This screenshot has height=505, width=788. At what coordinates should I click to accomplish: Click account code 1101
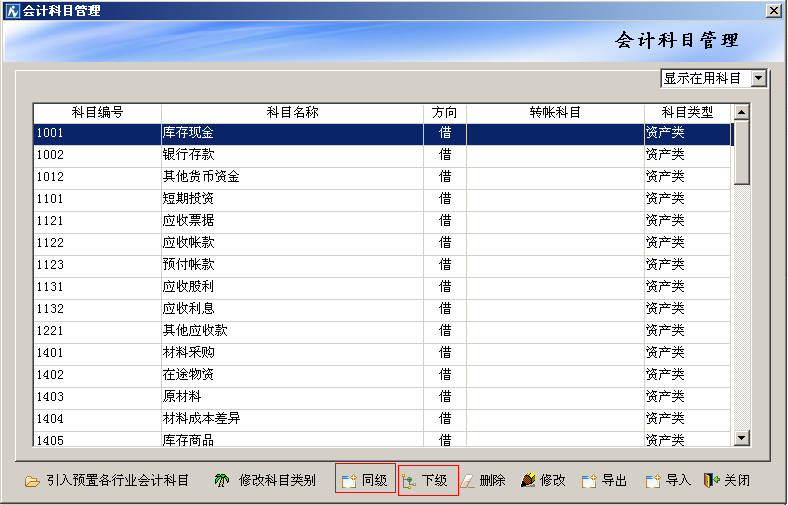point(50,199)
